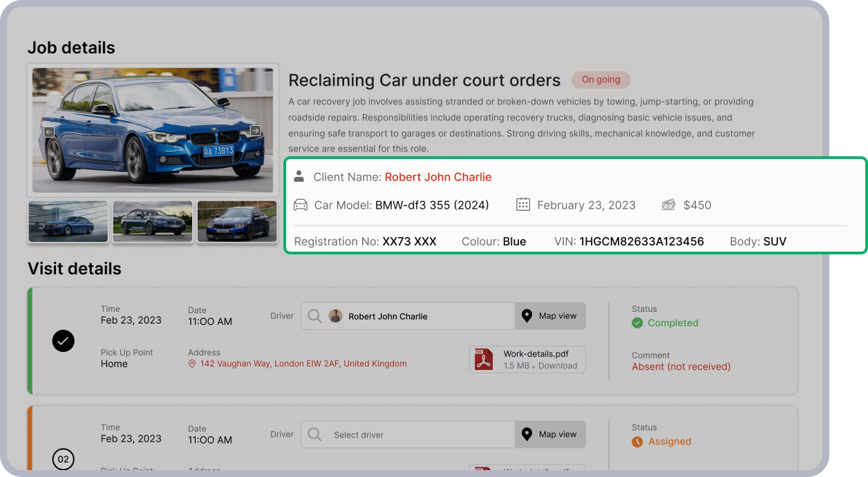Click Visit details heading

click(75, 269)
